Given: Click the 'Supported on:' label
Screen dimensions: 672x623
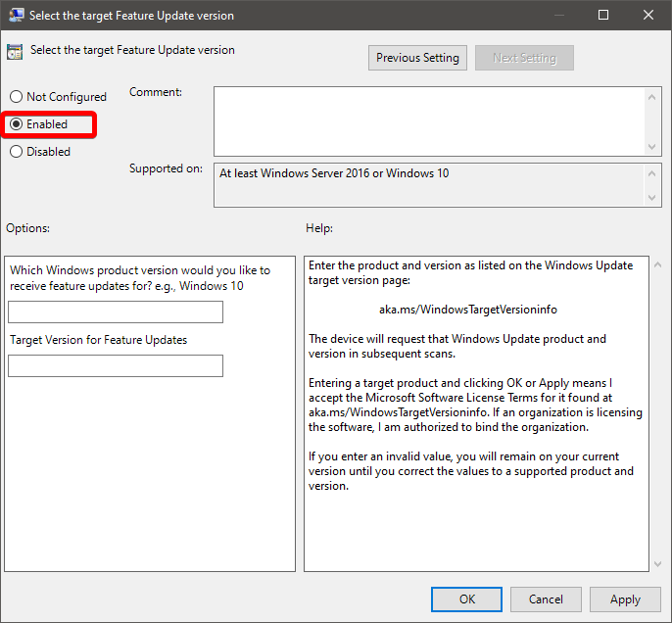Looking at the screenshot, I should click(166, 168).
